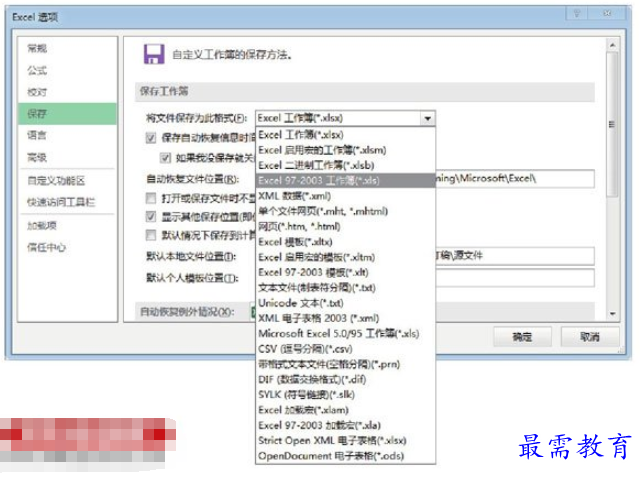Viewport: 640px width, 478px height.
Task: Select Excel 工作簿(*.xlsx) from list
Action: 345,135
